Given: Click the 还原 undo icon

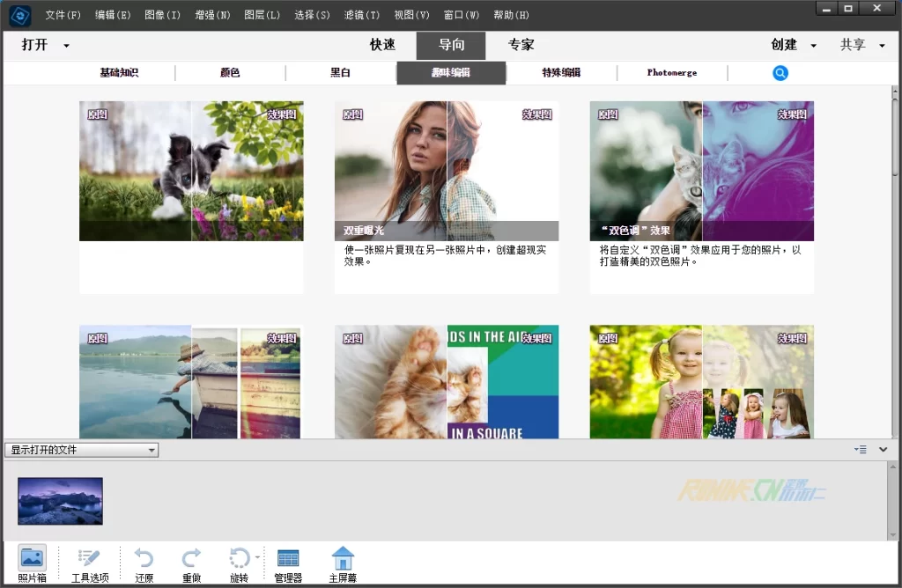Looking at the screenshot, I should tap(144, 558).
